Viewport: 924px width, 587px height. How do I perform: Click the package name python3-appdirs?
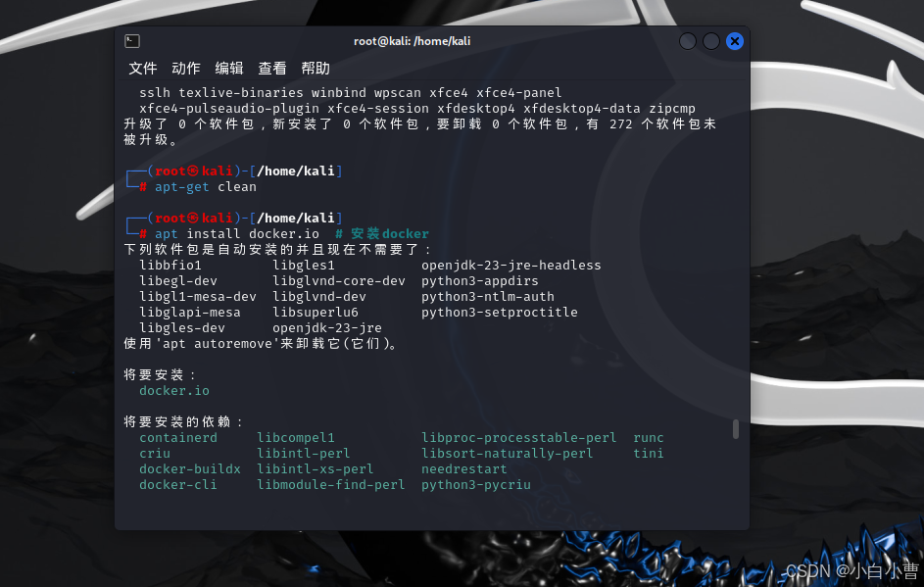coord(480,281)
